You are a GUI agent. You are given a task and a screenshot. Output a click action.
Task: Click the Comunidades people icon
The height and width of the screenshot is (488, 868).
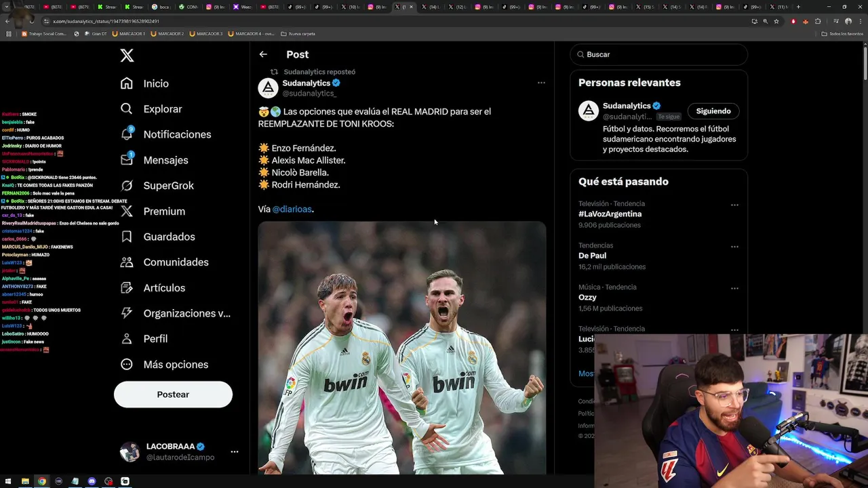pos(127,262)
